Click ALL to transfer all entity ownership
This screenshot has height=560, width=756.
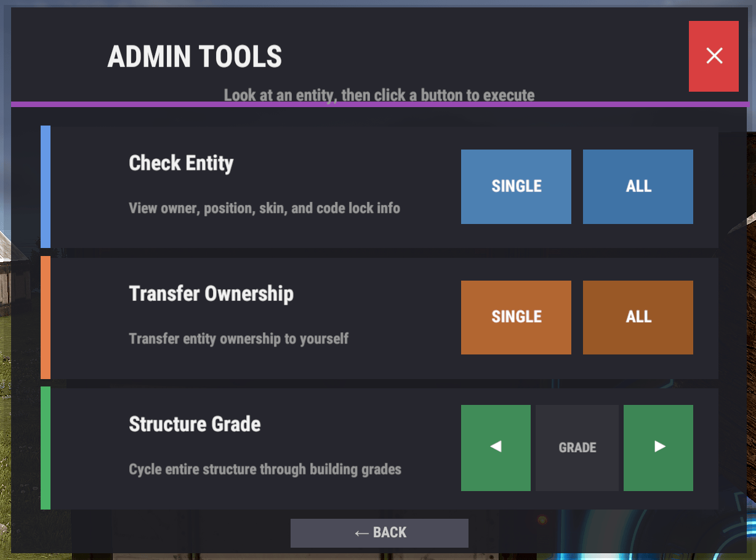pyautogui.click(x=638, y=317)
